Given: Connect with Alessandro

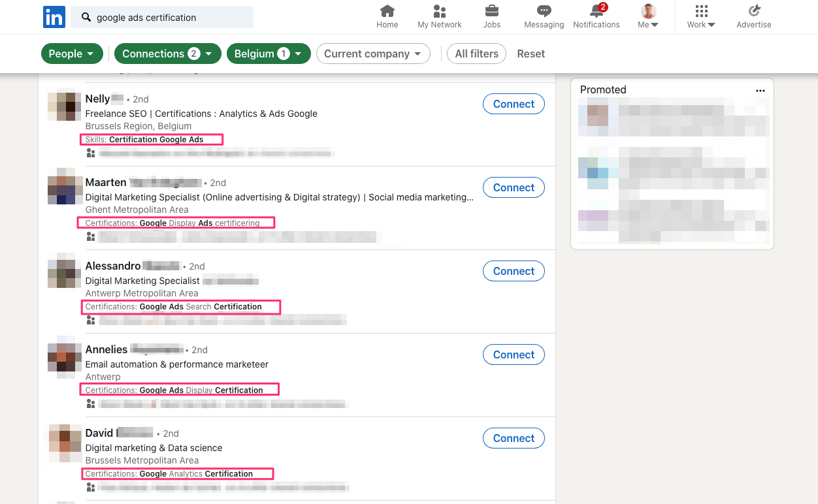Looking at the screenshot, I should coord(514,271).
